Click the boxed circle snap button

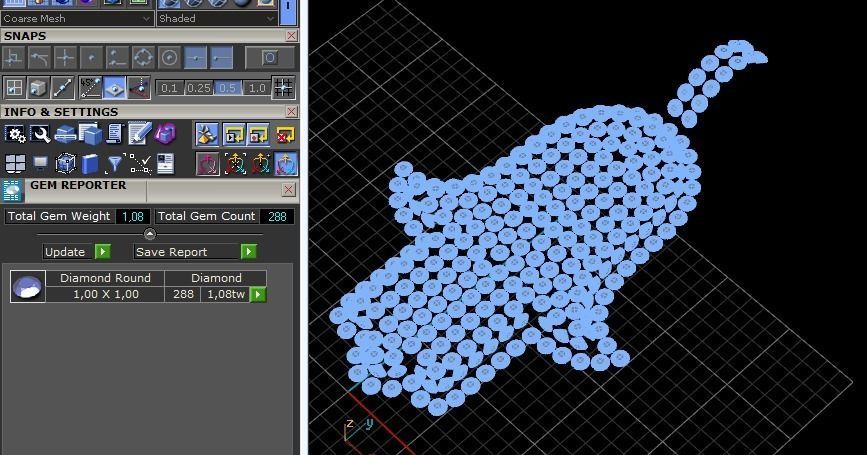[269, 57]
